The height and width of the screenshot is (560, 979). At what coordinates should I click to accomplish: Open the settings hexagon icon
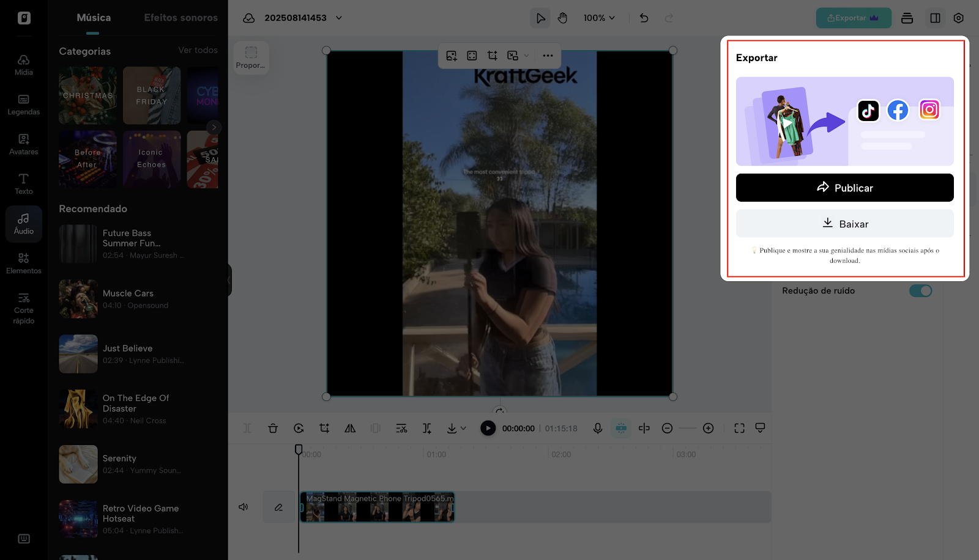(958, 18)
